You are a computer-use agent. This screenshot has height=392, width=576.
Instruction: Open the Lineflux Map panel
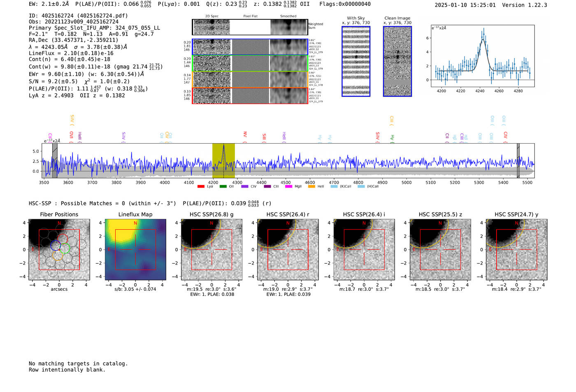(135, 250)
